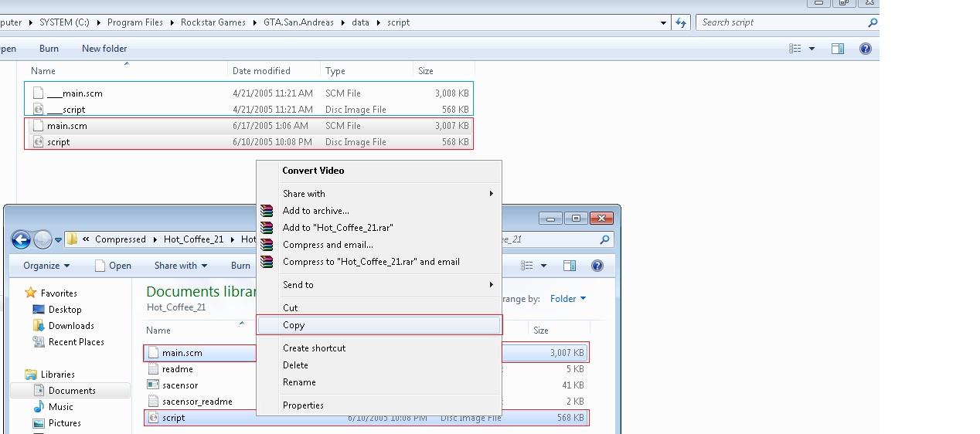Viewport: 980px width, 434px height.
Task: Open Help icon in Hot_Coffee_21 window
Action: pos(597,266)
